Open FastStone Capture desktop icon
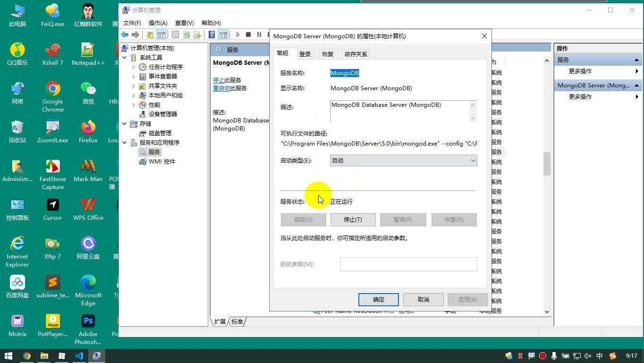644x363 pixels. [52, 174]
